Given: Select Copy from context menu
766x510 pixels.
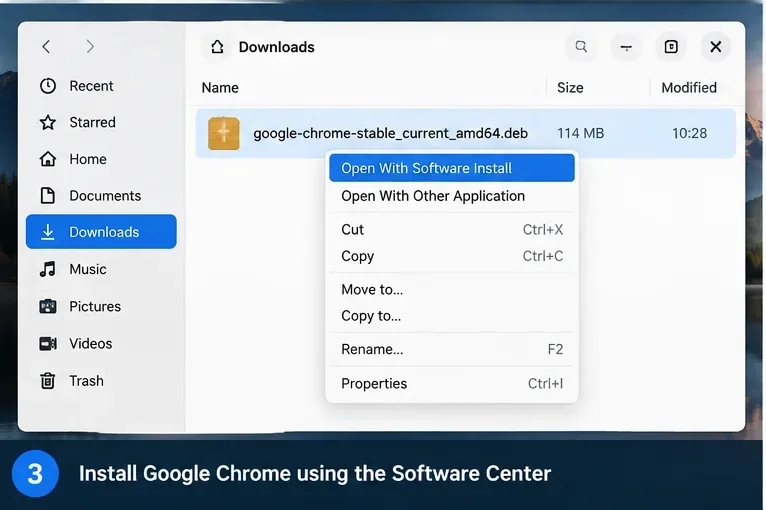Looking at the screenshot, I should click(452, 256).
